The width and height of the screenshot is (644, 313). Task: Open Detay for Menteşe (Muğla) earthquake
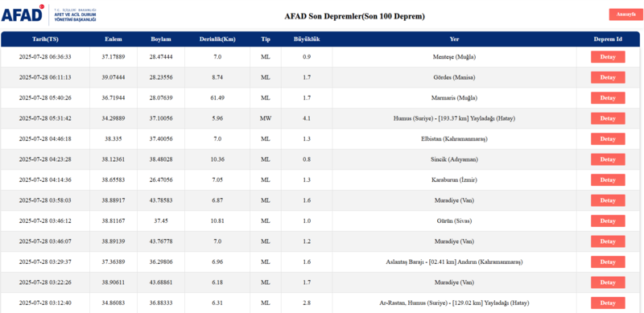[608, 57]
